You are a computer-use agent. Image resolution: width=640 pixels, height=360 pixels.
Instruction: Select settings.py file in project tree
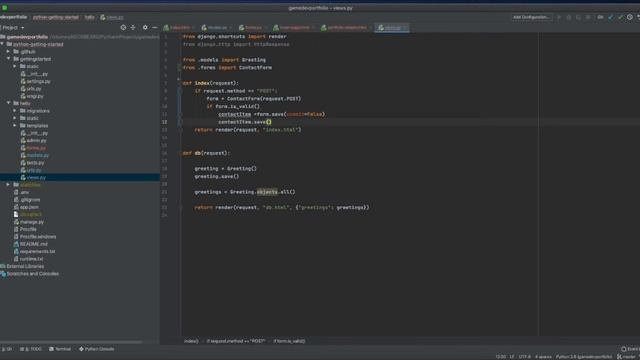tap(36, 81)
